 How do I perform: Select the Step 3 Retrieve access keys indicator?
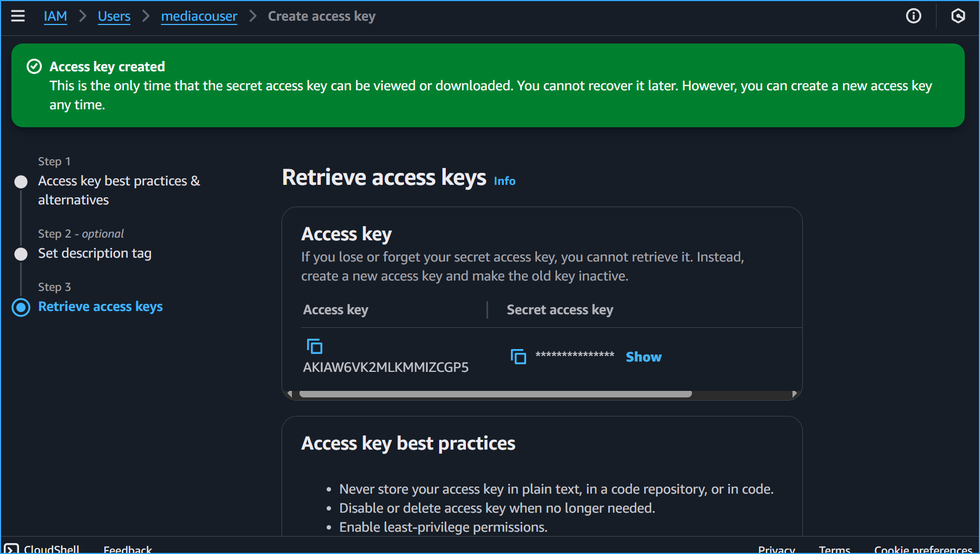20,307
